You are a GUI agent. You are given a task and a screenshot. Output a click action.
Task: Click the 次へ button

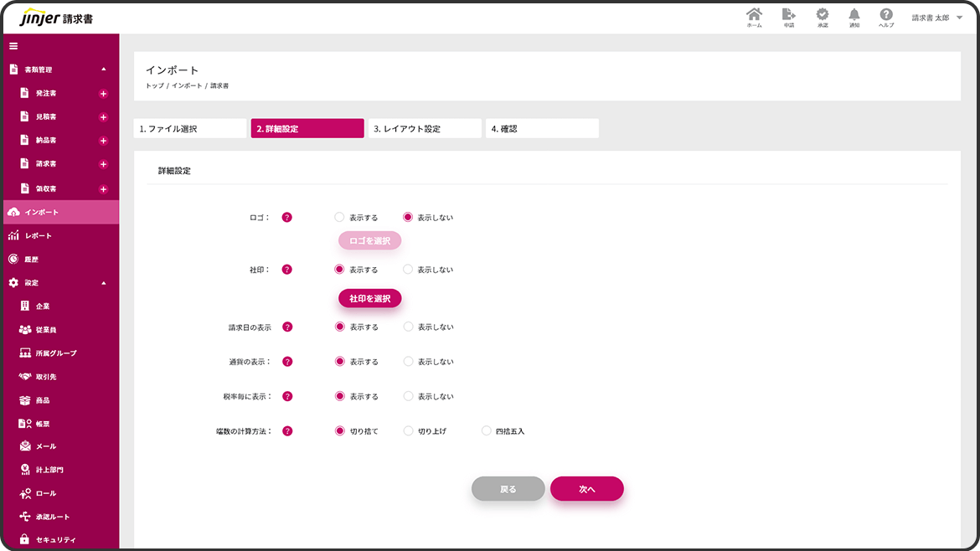coord(586,489)
